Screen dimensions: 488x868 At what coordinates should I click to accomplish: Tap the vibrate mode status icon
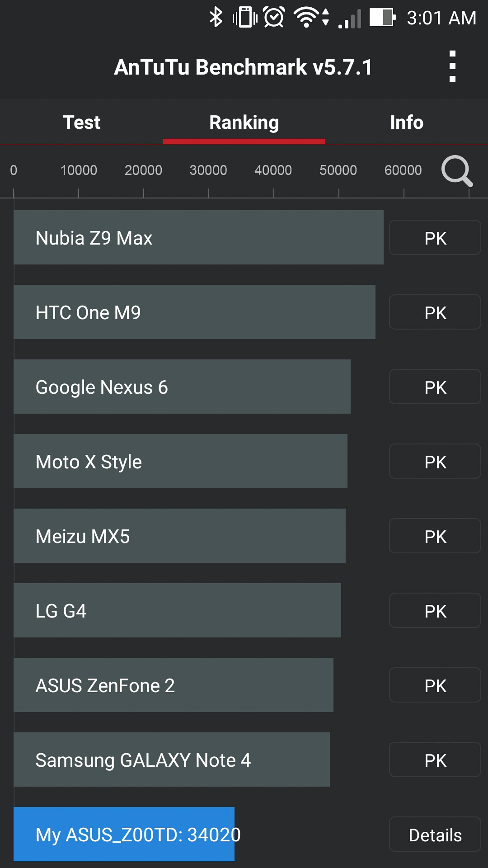point(245,18)
